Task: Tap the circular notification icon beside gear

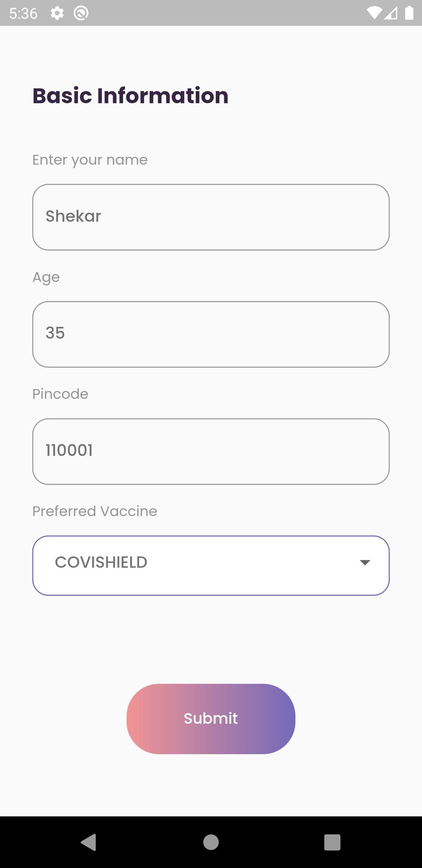Action: click(81, 13)
